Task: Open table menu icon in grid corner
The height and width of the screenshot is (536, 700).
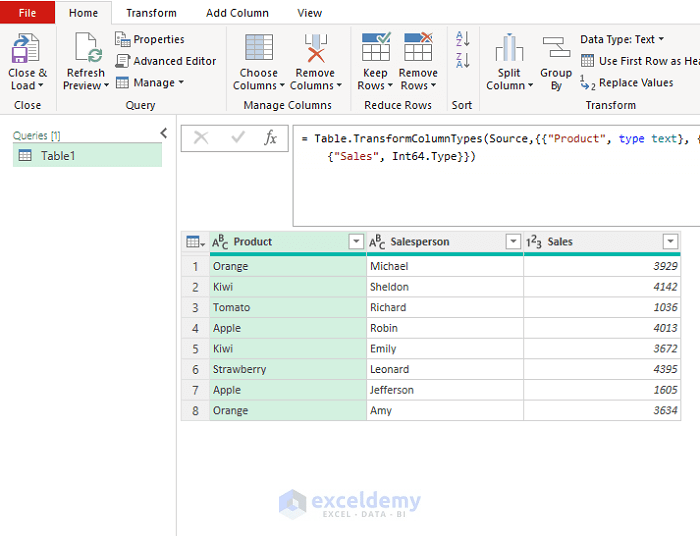Action: click(x=195, y=242)
